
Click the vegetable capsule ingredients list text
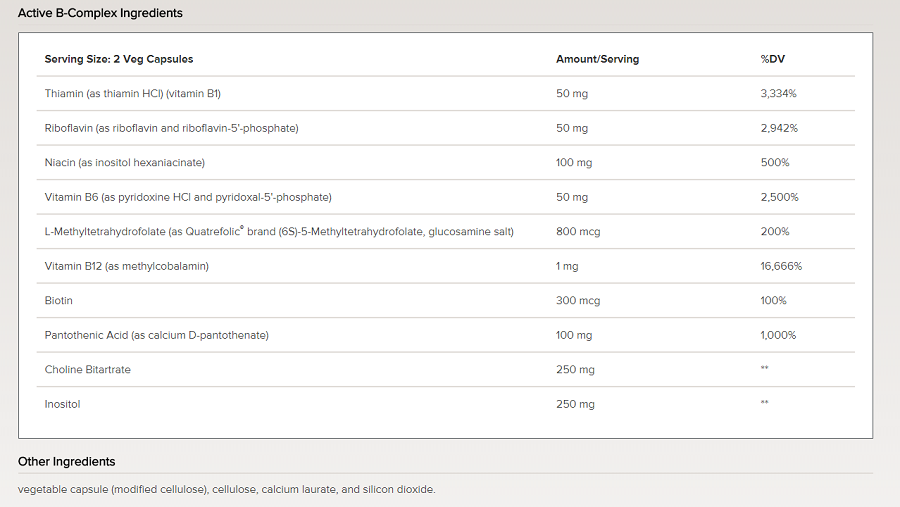tap(226, 489)
